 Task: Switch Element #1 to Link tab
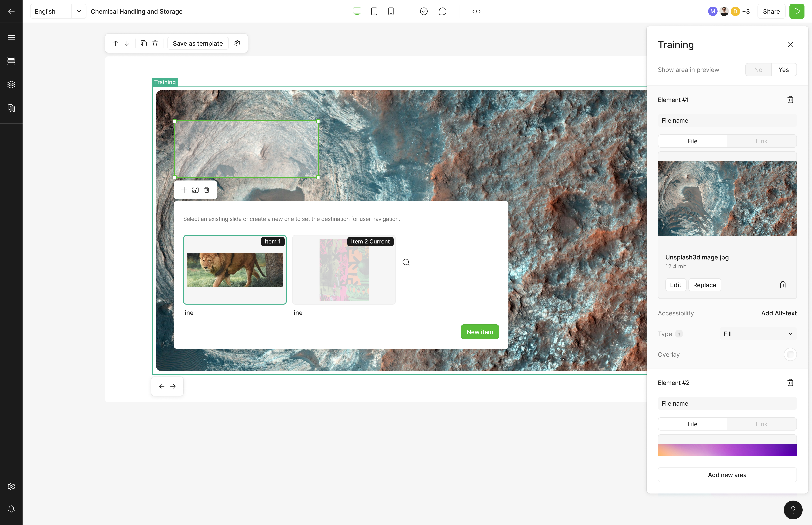(x=761, y=141)
